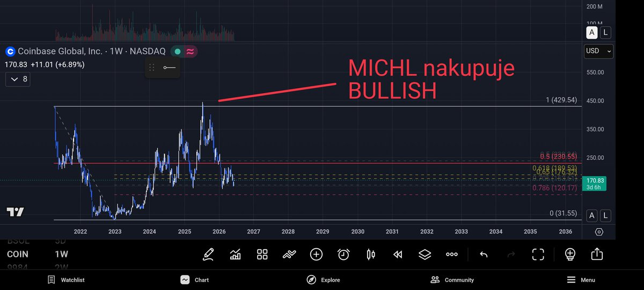Open the Community tab
Image resolution: width=644 pixels, height=290 pixels.
click(x=452, y=280)
